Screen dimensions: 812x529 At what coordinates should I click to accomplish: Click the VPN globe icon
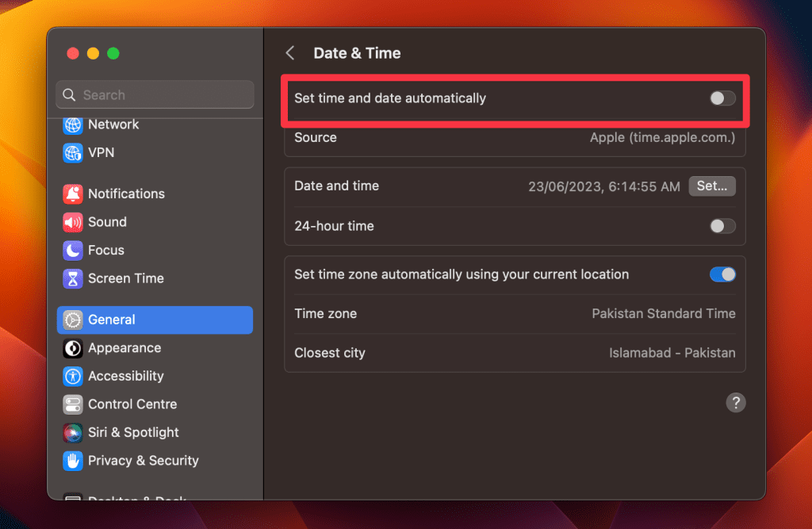[x=73, y=152]
